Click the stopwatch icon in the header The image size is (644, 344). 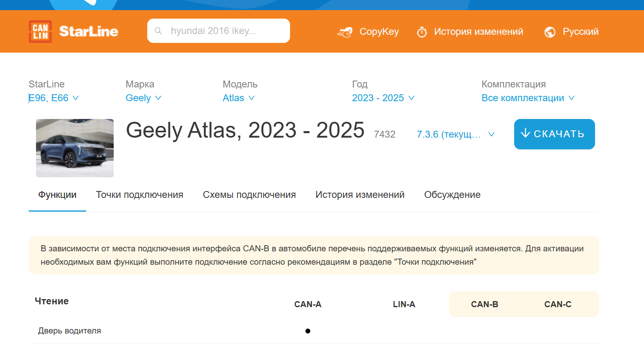422,32
